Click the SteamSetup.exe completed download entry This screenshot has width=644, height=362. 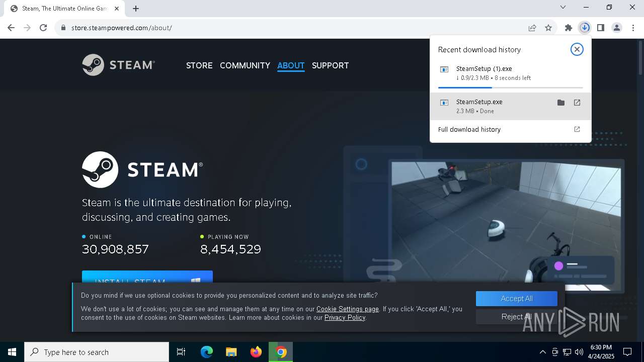[x=510, y=106]
